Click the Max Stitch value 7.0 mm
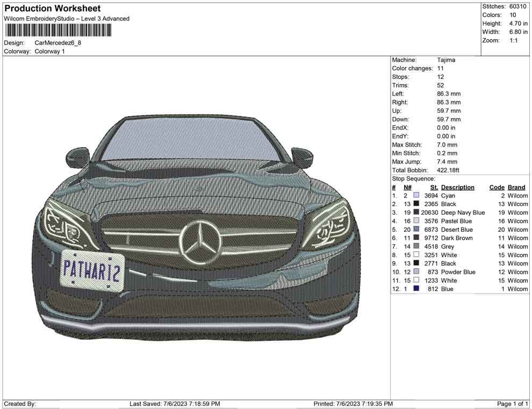Viewport: 532px width, 409px height. point(447,145)
